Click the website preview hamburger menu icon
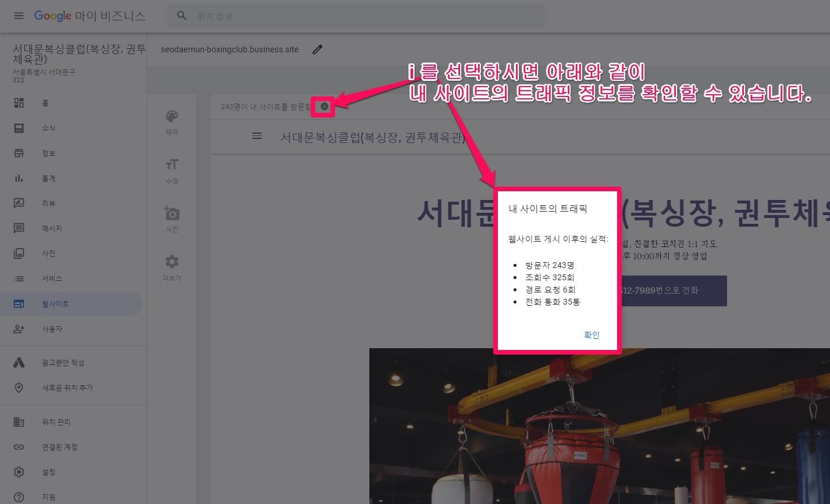This screenshot has width=830, height=504. point(257,136)
